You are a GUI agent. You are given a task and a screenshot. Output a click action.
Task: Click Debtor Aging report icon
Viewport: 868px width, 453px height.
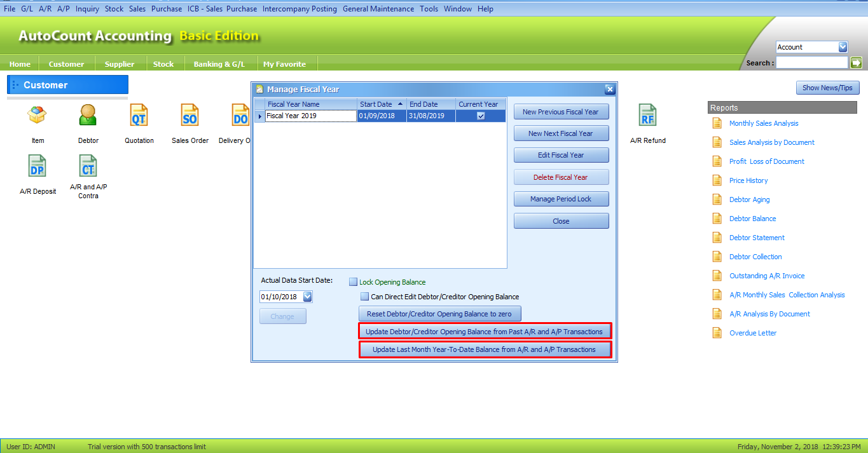[717, 199]
